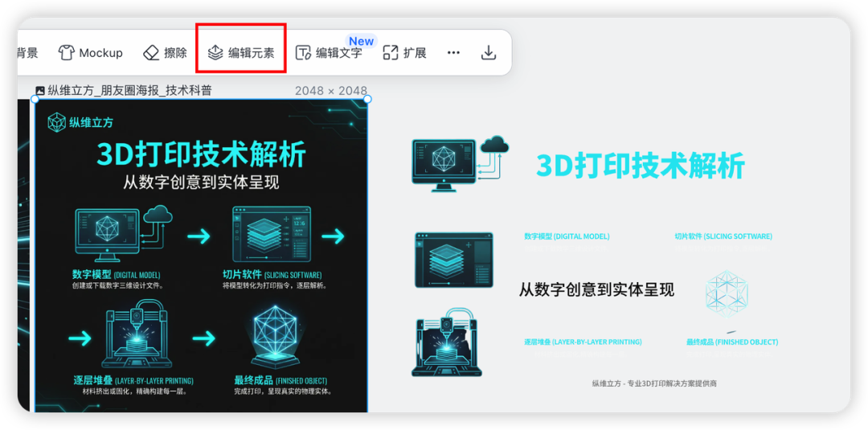Open the more options ellipsis menu
Screen dimensions: 868x430
[x=453, y=53]
